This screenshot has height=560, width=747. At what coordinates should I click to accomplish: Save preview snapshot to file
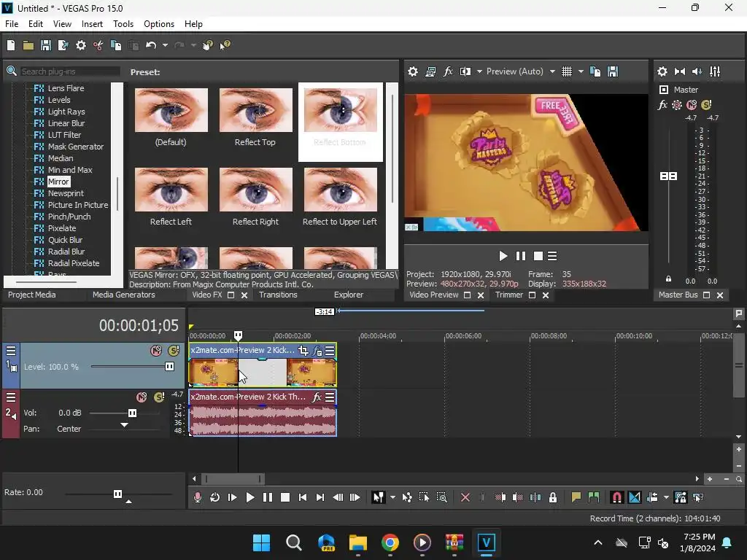click(613, 71)
